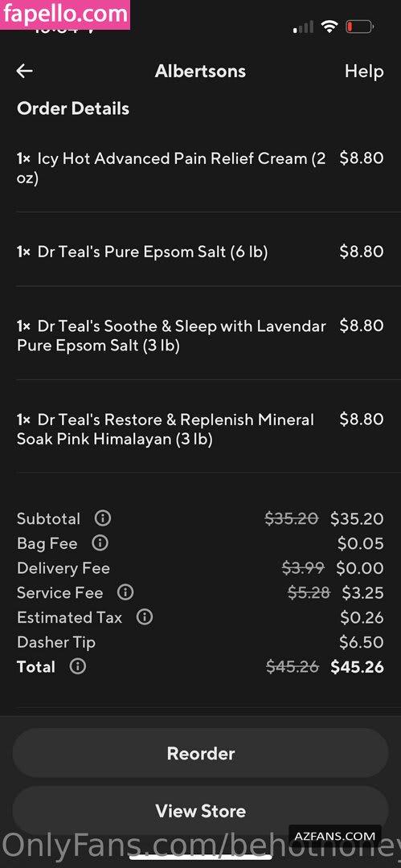
Task: Tap the Estimated Tax info icon
Action: [145, 617]
